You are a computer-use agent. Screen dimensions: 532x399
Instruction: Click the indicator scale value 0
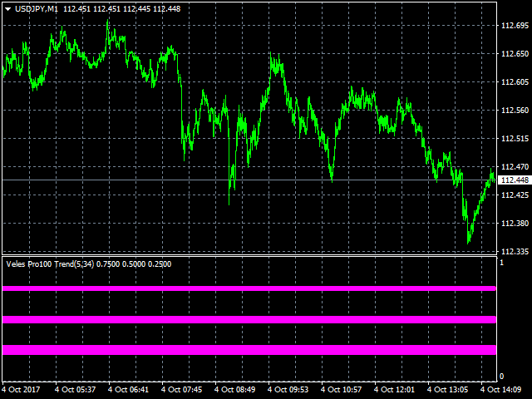point(501,377)
